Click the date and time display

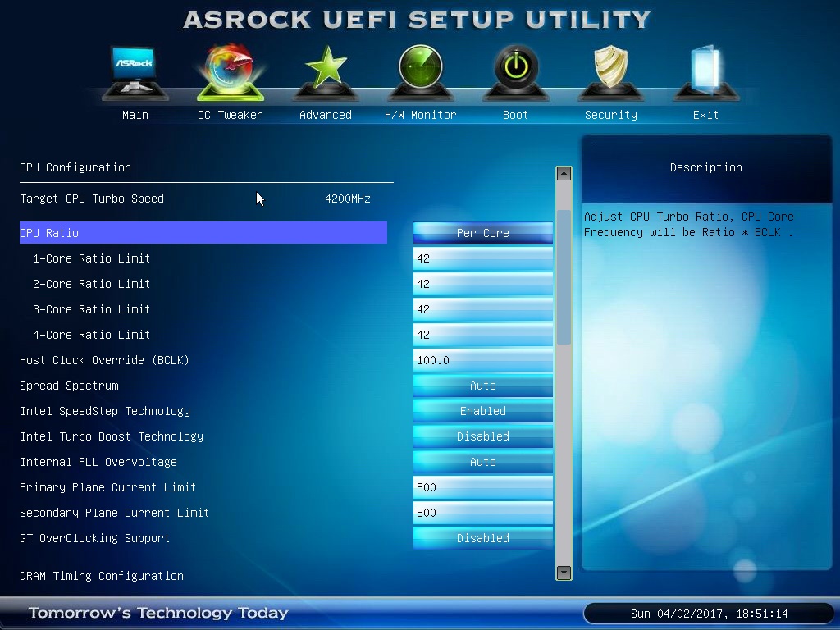tap(709, 614)
